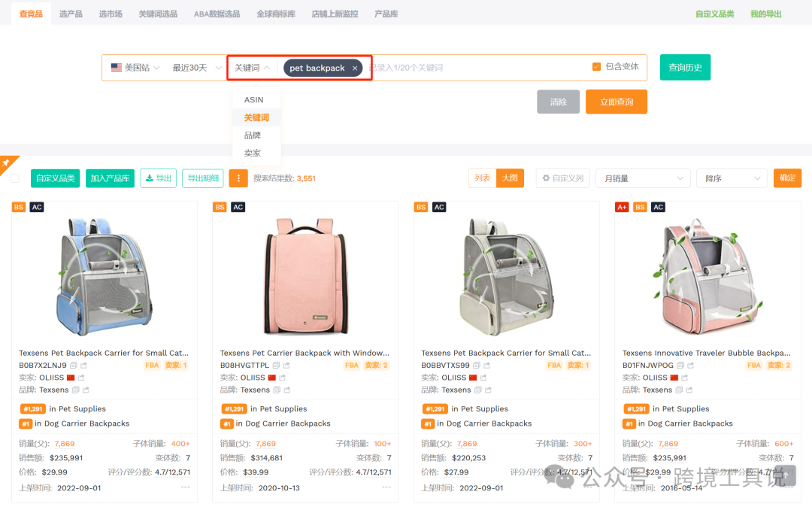Open the 月销量 sort field dropdown
Viewport: 812px width, 510px height.
644,178
